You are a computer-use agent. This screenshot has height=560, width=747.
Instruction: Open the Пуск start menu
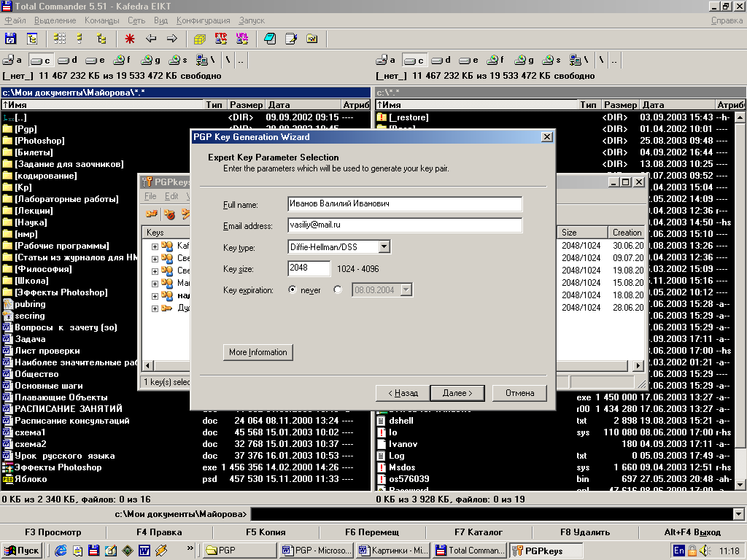22,551
